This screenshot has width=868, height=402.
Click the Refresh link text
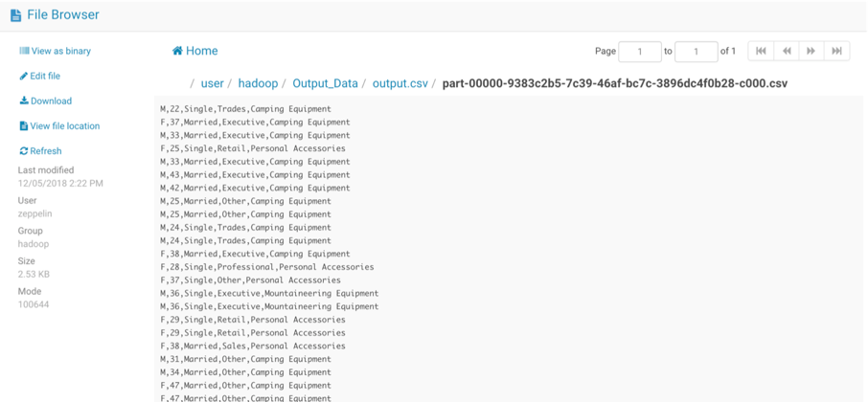coord(46,151)
